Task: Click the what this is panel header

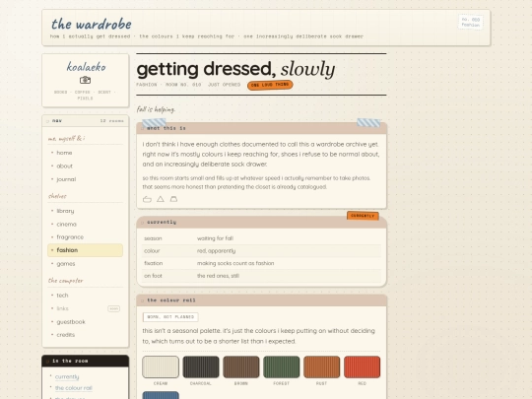Action: 262,128
